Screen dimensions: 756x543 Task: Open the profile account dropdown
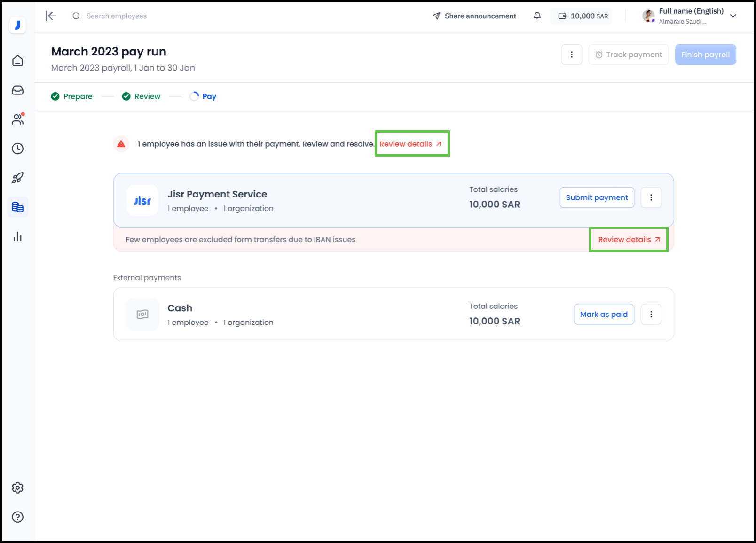[x=733, y=16]
